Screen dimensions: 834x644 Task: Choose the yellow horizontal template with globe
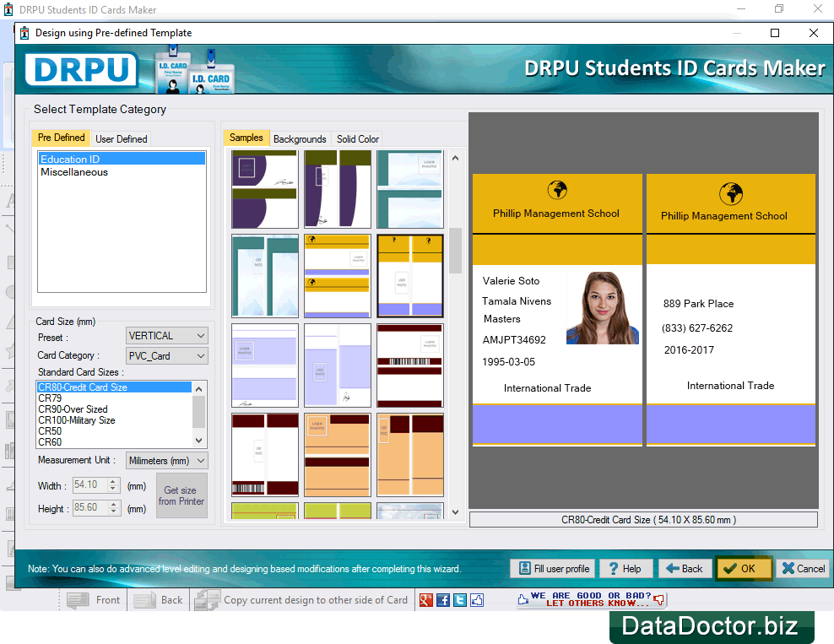click(x=338, y=276)
